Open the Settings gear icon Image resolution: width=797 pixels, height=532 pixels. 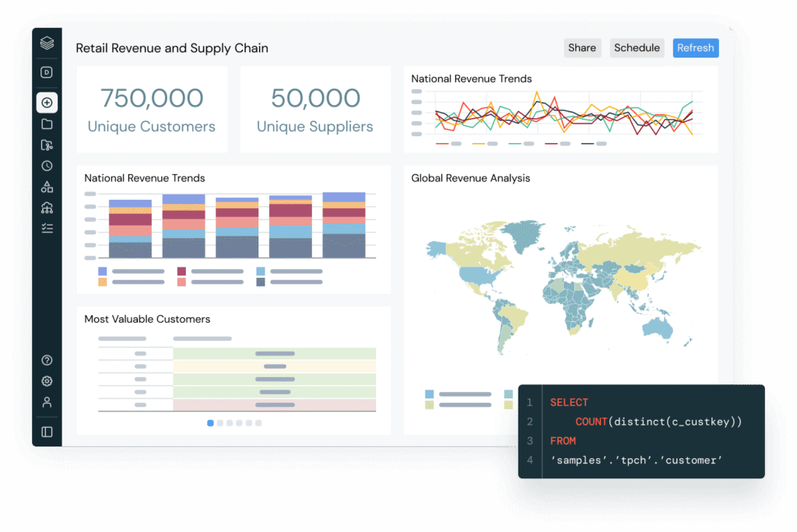(47, 381)
